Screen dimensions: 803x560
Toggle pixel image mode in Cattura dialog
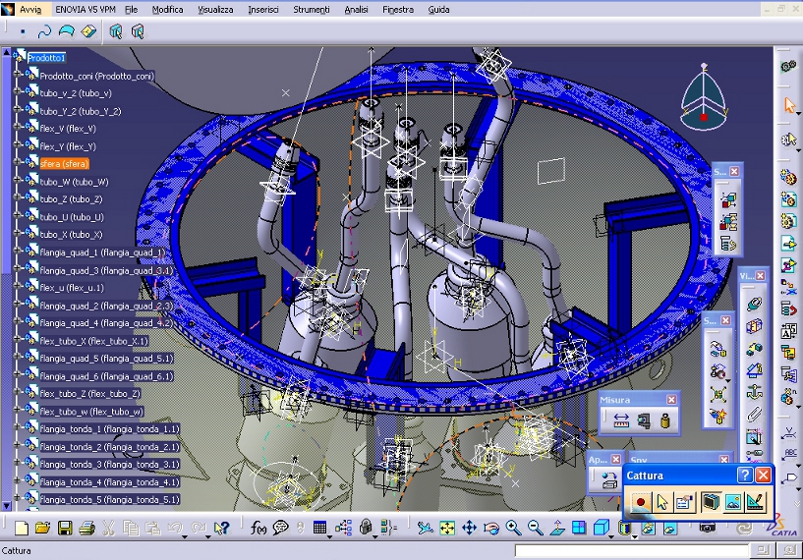733,502
